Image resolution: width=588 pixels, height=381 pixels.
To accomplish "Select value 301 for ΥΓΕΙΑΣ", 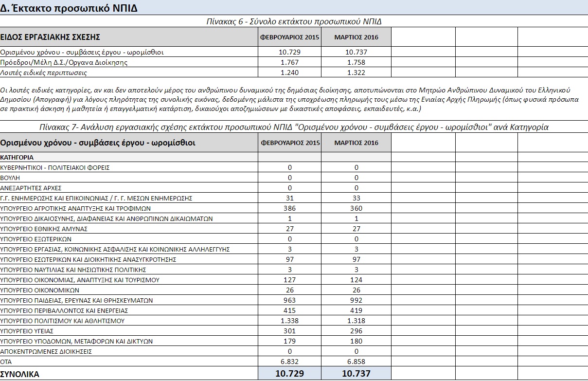I will tap(290, 331).
